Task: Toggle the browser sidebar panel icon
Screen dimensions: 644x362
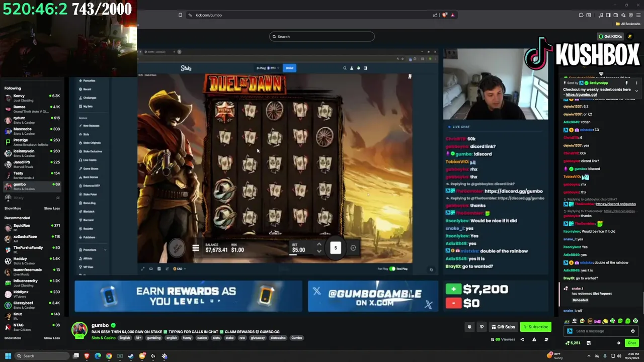Action: (607, 15)
